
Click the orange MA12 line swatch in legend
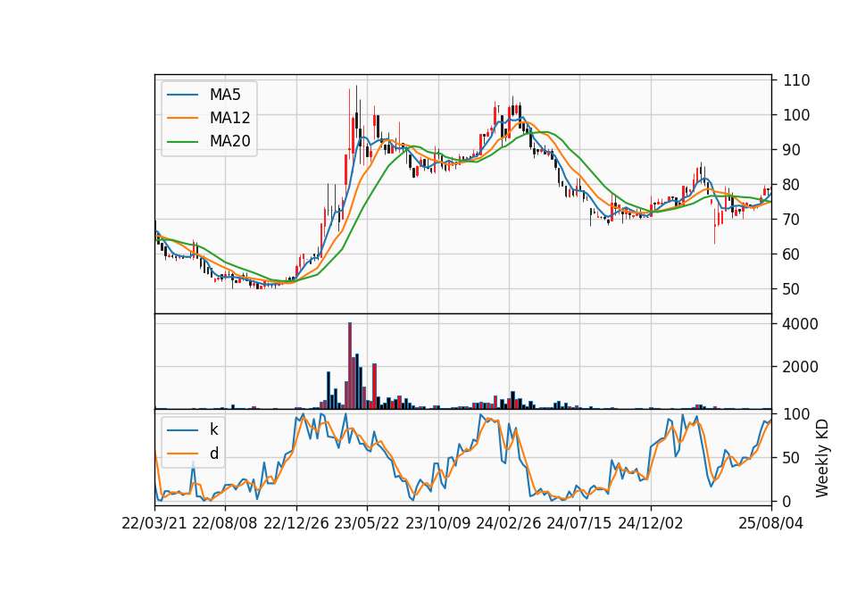pyautogui.click(x=182, y=118)
